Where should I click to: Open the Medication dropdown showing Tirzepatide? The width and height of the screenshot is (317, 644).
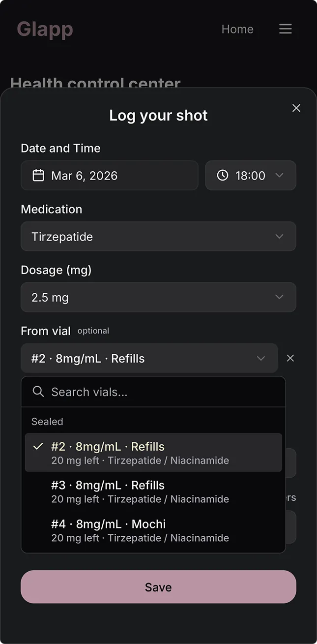(x=158, y=236)
